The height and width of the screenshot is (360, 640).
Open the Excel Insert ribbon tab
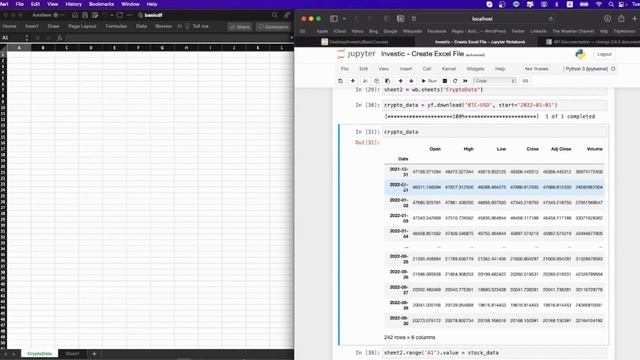(x=31, y=26)
